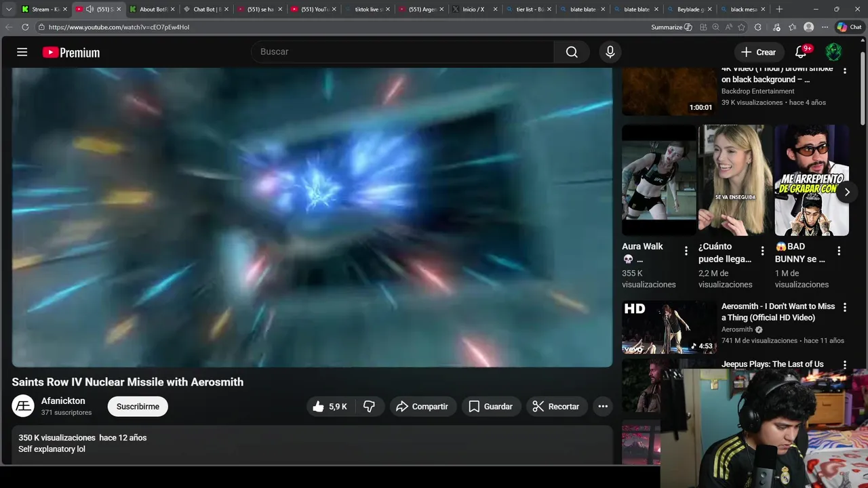The width and height of the screenshot is (868, 488).
Task: Open options for ¿Cuánto puede llega short
Action: (762, 251)
